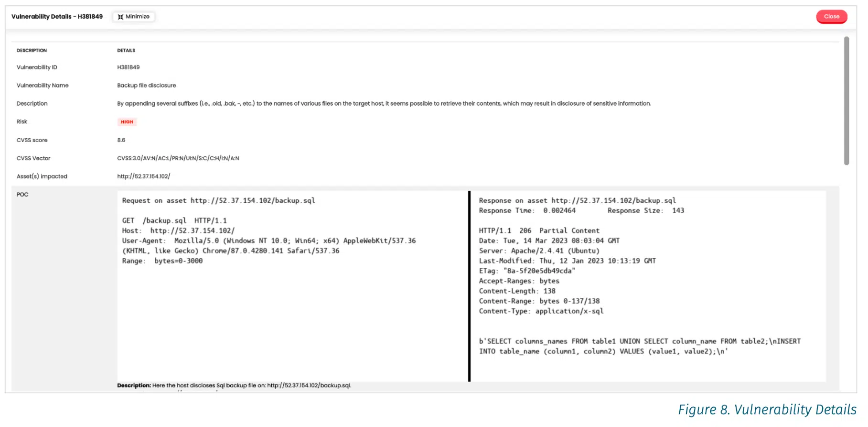Click the 'Content-Length: 138' line
The image size is (868, 427).
click(517, 291)
